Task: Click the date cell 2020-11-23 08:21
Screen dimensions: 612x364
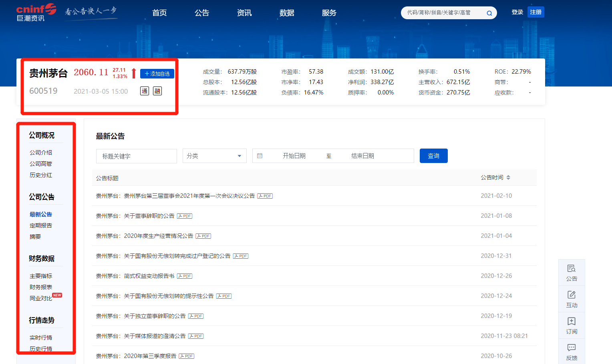Action: click(x=504, y=336)
